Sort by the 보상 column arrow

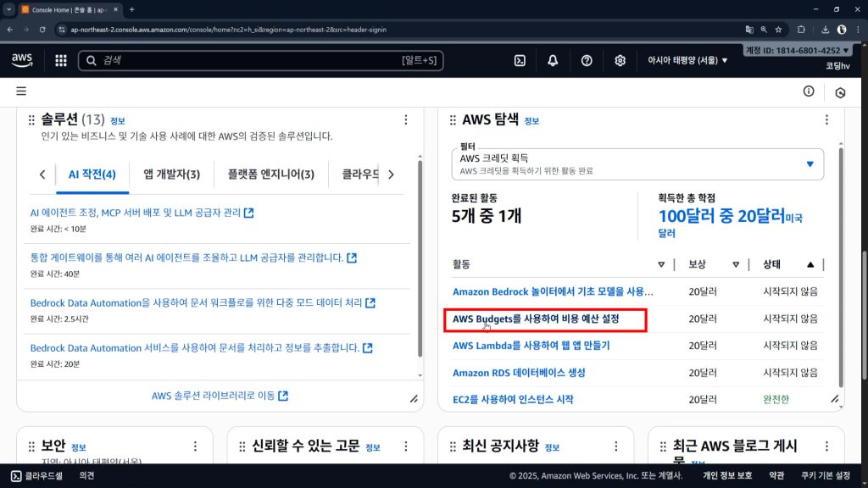(x=736, y=264)
